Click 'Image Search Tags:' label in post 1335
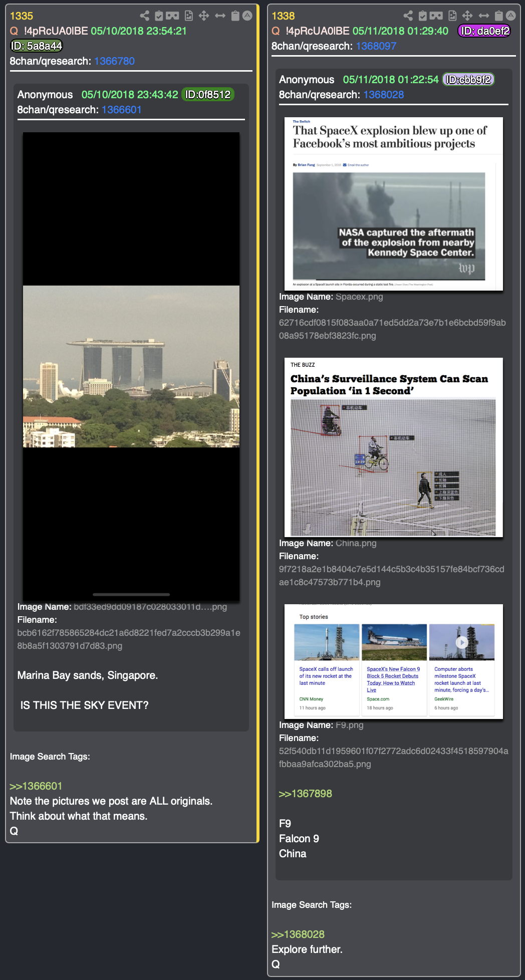The image size is (525, 980). click(x=50, y=757)
